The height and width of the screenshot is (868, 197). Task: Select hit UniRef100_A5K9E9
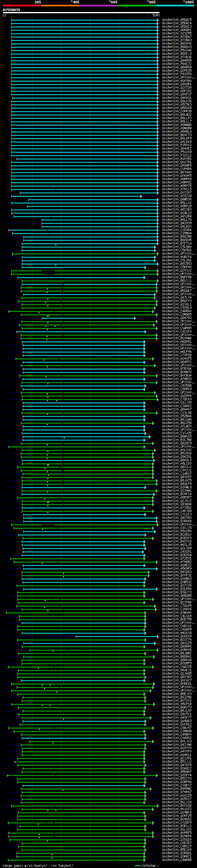(177, 568)
